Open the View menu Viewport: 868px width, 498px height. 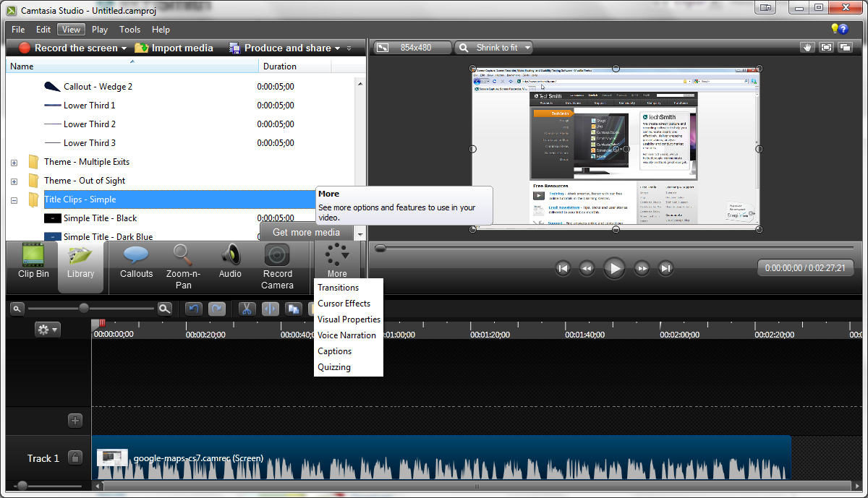pyautogui.click(x=70, y=29)
